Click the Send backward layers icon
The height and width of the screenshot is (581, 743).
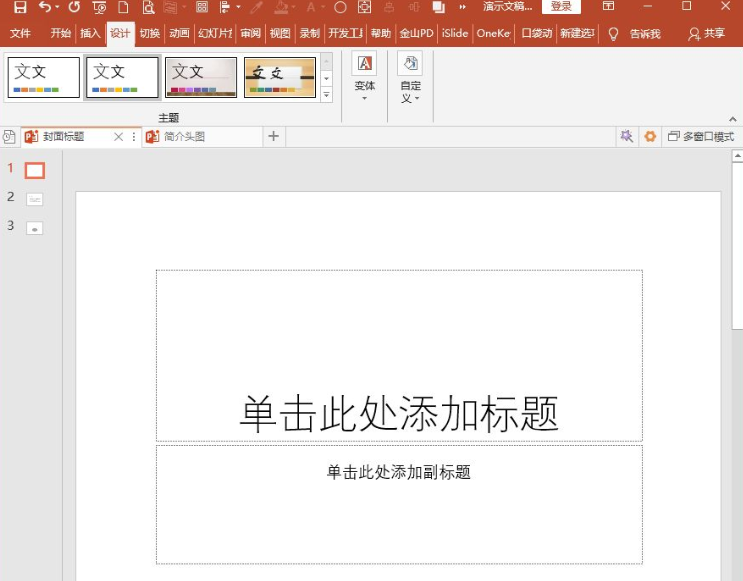[x=438, y=7]
